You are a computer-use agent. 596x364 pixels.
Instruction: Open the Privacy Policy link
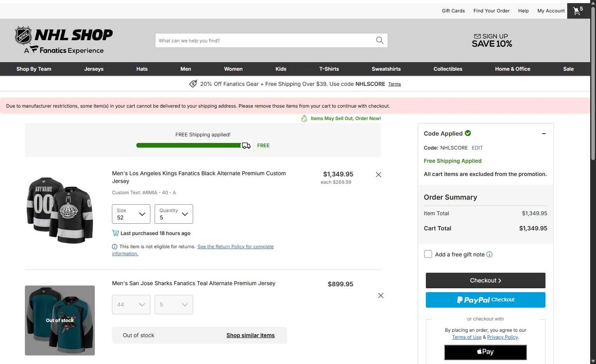click(x=502, y=337)
